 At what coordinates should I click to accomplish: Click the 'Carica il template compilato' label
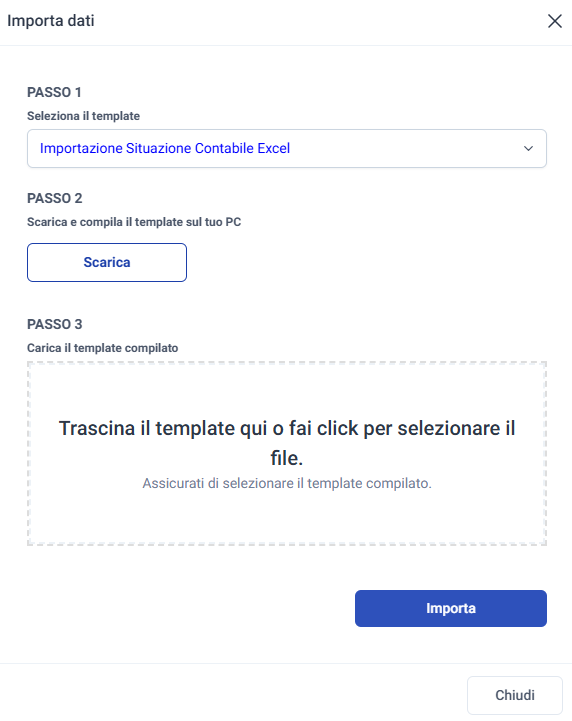coord(103,348)
